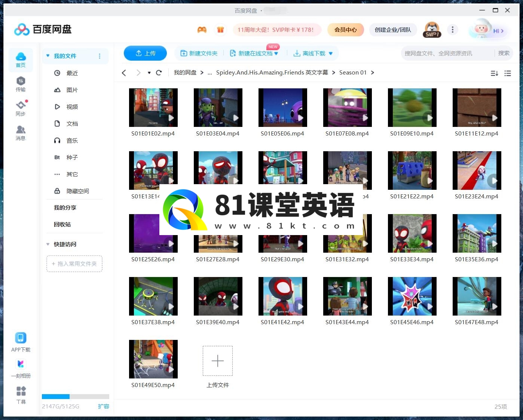Collapse the 快捷访问 section arrow

click(48, 244)
